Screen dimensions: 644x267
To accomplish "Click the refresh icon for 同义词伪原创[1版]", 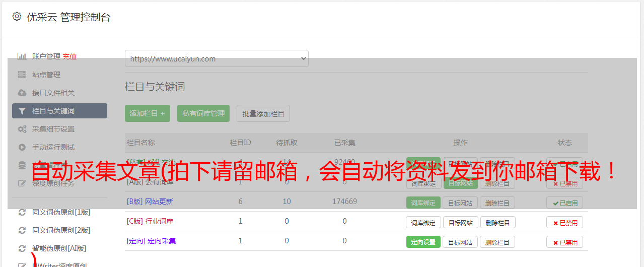I will pyautogui.click(x=22, y=212).
